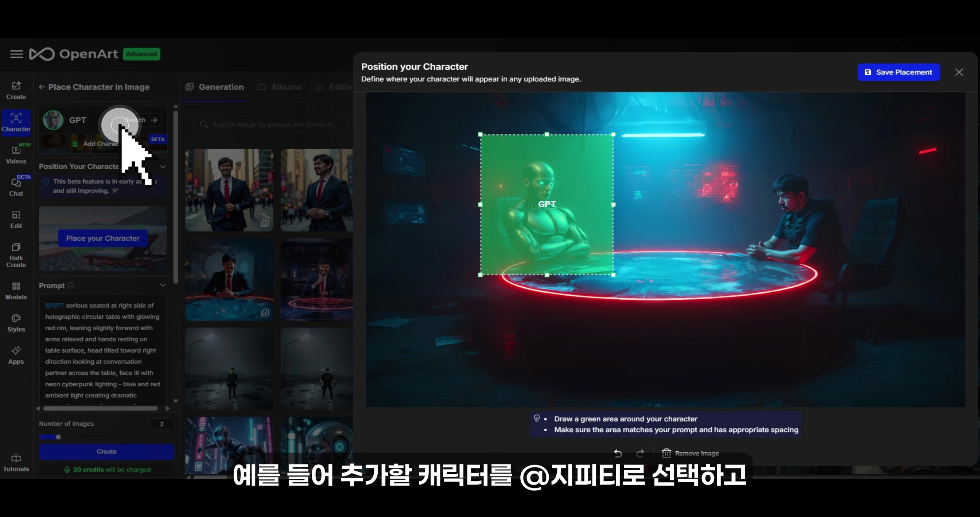The width and height of the screenshot is (980, 517).
Task: Click the OpenArt logo
Action: (x=74, y=54)
